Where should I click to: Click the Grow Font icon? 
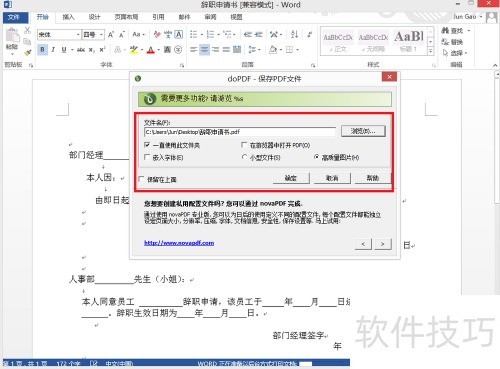click(111, 34)
